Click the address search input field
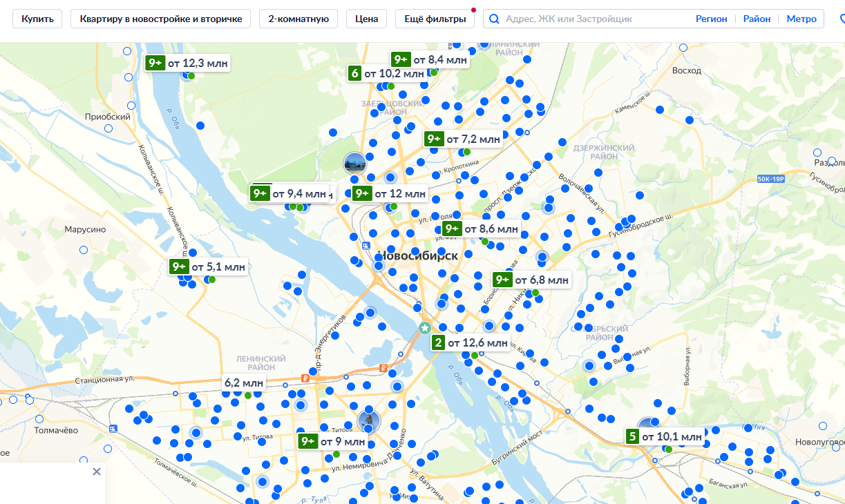Viewport: 845px width, 504px height. (594, 19)
